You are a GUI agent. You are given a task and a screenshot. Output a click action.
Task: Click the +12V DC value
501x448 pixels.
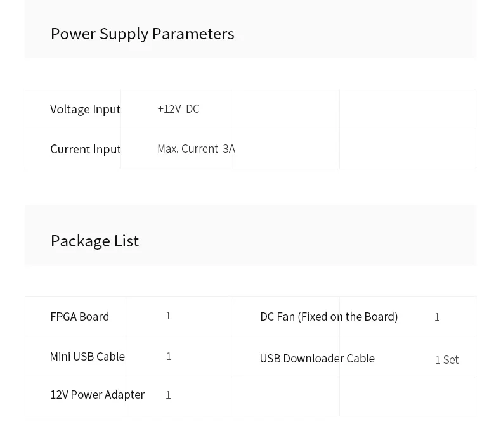pos(178,109)
